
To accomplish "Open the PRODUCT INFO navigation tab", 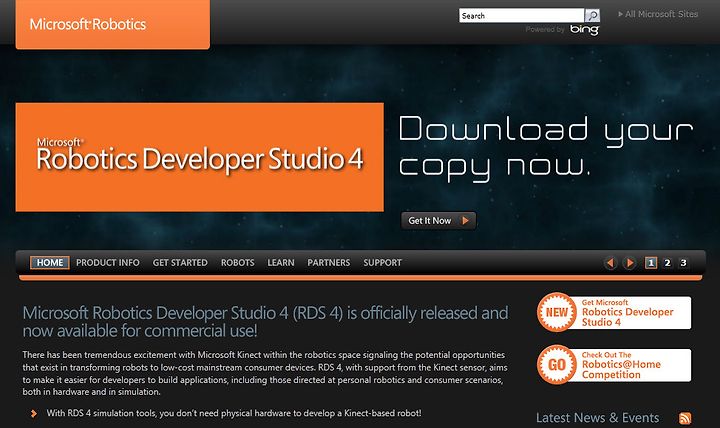I will pyautogui.click(x=108, y=263).
